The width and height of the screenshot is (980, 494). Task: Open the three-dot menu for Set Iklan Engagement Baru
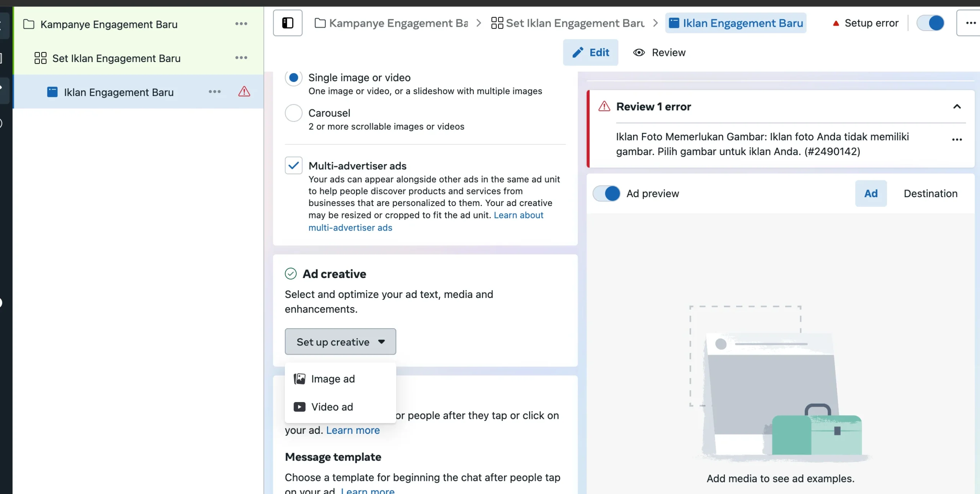241,58
